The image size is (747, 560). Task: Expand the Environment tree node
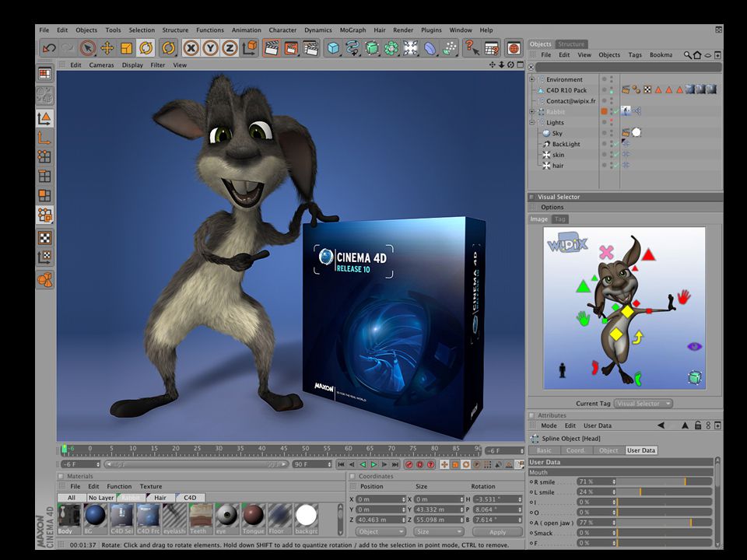pyautogui.click(x=532, y=79)
